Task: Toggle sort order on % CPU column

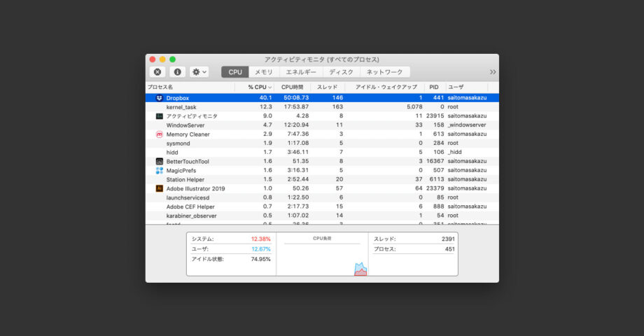Action: [x=260, y=87]
